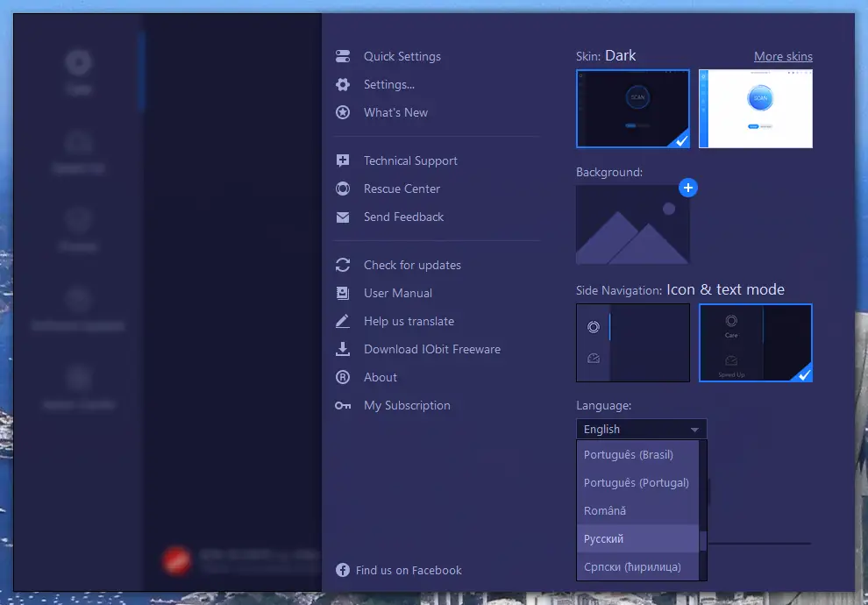Open What's New menu entry
Viewport: 868px width, 605px height.
point(395,112)
